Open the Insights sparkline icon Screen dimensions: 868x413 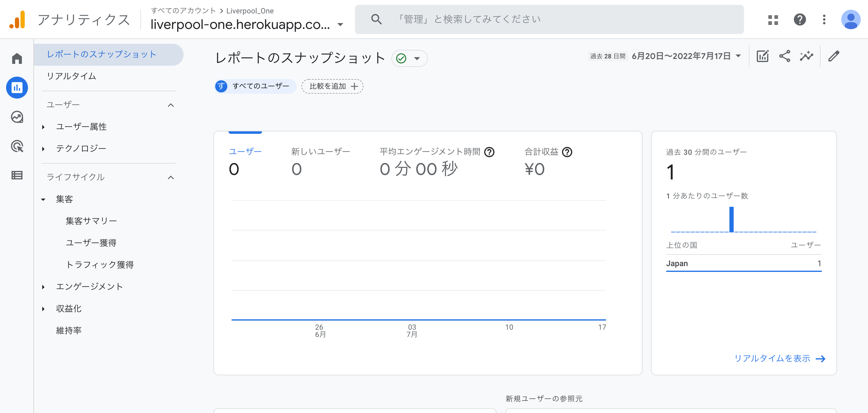[x=806, y=56]
